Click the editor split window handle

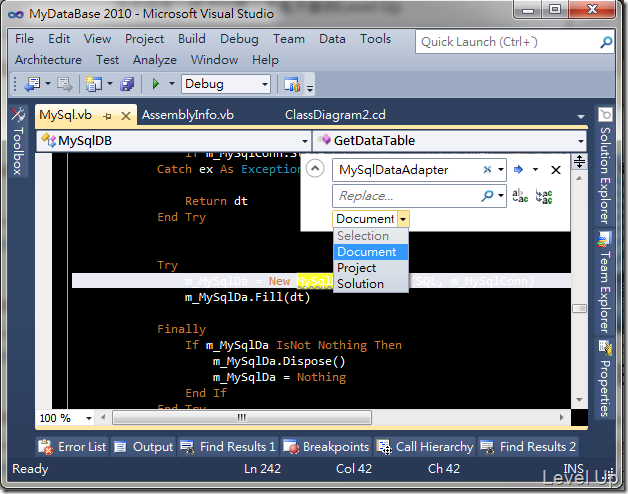point(579,161)
